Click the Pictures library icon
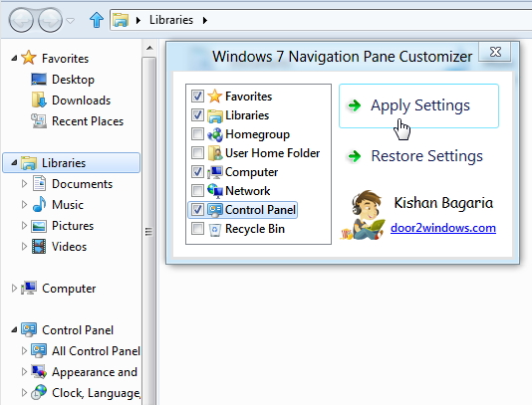This screenshot has width=532, height=405. pyautogui.click(x=39, y=226)
